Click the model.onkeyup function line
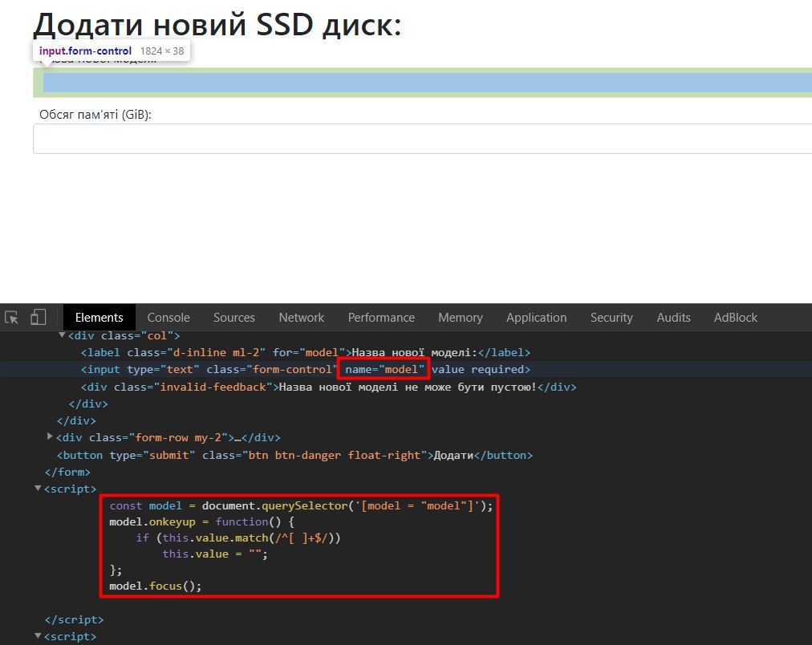The image size is (812, 645). [x=201, y=521]
